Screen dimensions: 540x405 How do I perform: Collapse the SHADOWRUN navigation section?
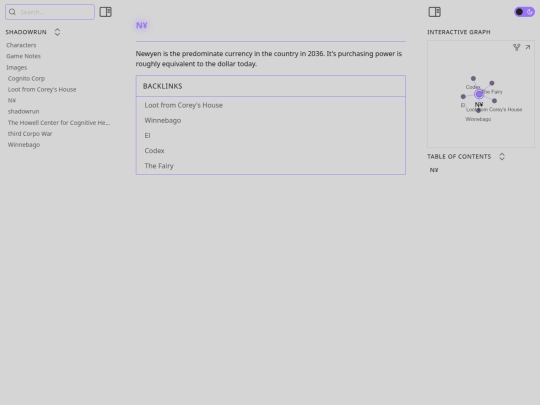coord(57,32)
